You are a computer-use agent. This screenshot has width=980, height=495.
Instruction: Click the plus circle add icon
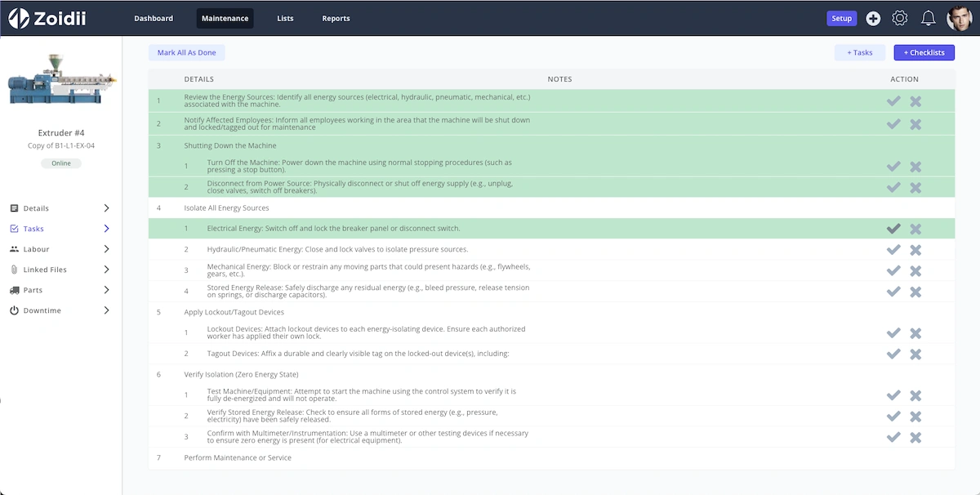click(873, 18)
